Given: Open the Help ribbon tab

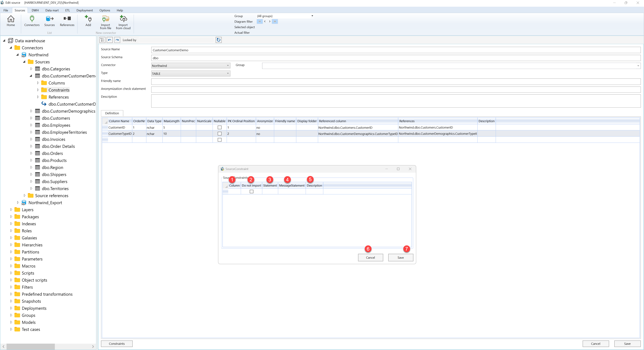Looking at the screenshot, I should [x=120, y=10].
